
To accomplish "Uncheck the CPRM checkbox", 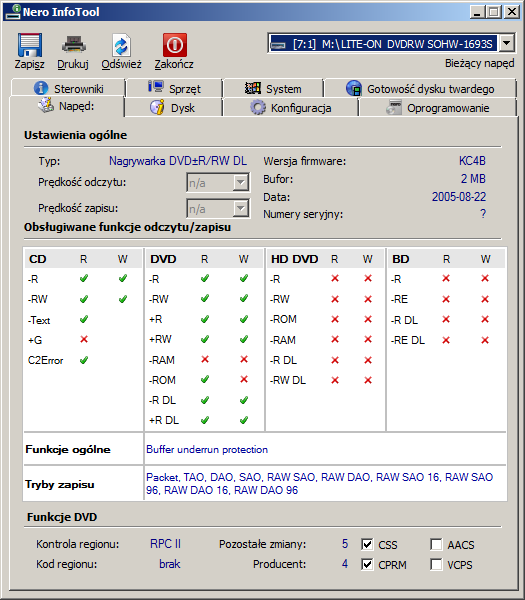I will (x=367, y=564).
